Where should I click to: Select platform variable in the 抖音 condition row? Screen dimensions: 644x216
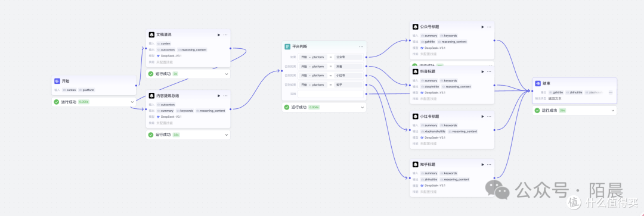point(312,67)
